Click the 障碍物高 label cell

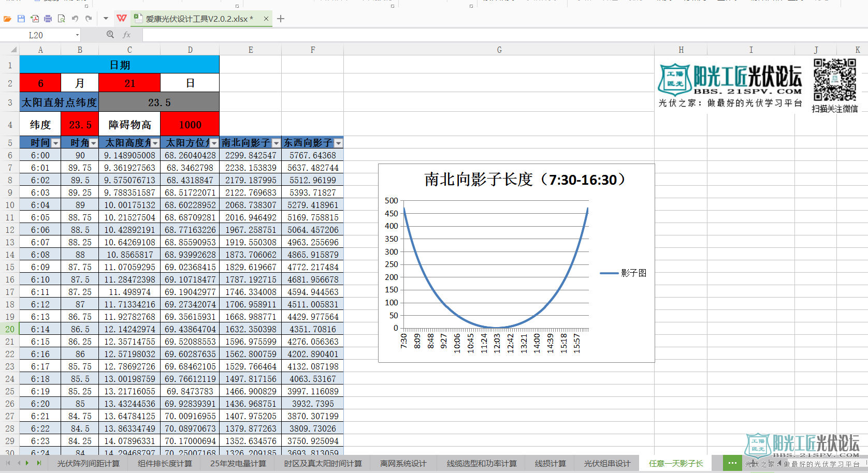coord(129,125)
